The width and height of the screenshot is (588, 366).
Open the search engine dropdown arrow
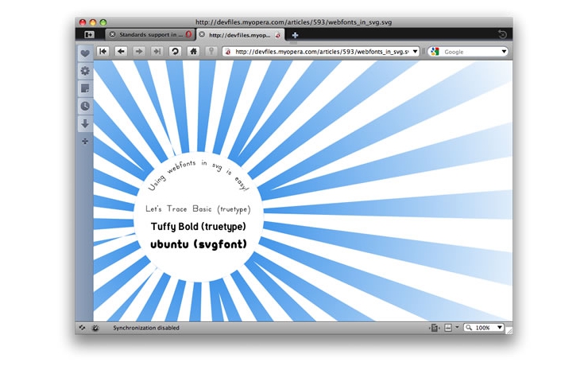(x=504, y=52)
